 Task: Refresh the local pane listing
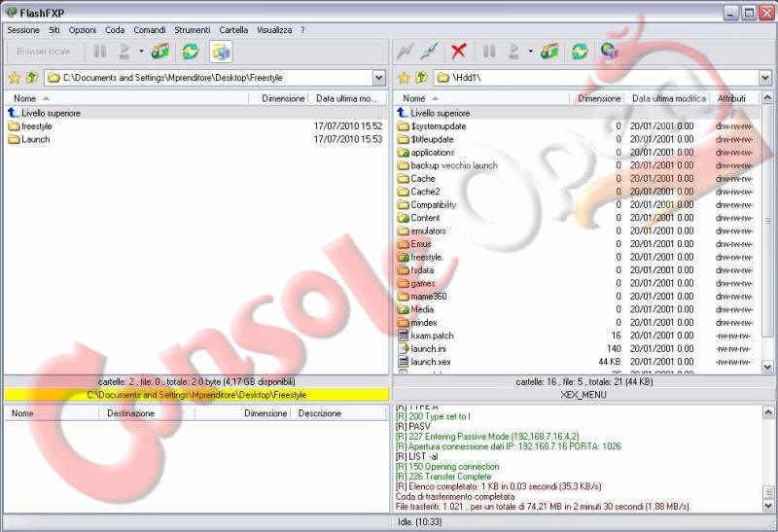click(x=190, y=52)
